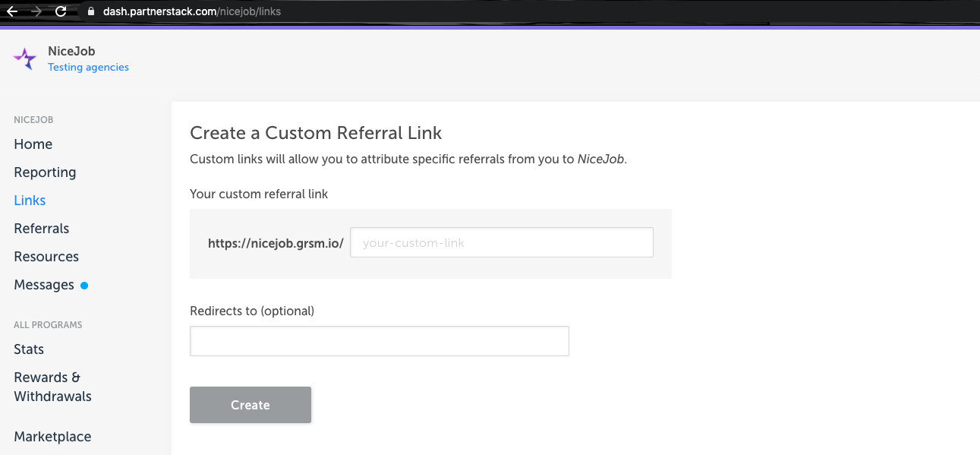Image resolution: width=980 pixels, height=455 pixels.
Task: Open Reporting in sidebar
Action: pyautogui.click(x=45, y=172)
